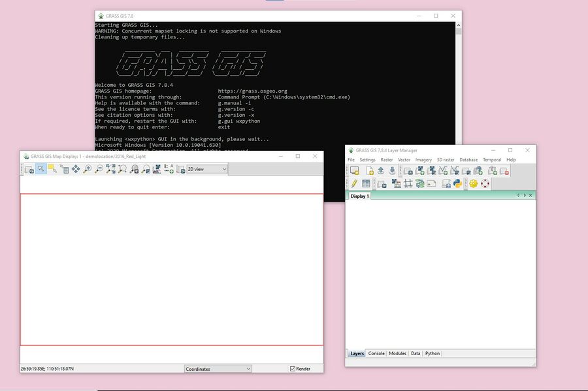Add a vector map layer
The width and height of the screenshot is (588, 391).
[444, 170]
